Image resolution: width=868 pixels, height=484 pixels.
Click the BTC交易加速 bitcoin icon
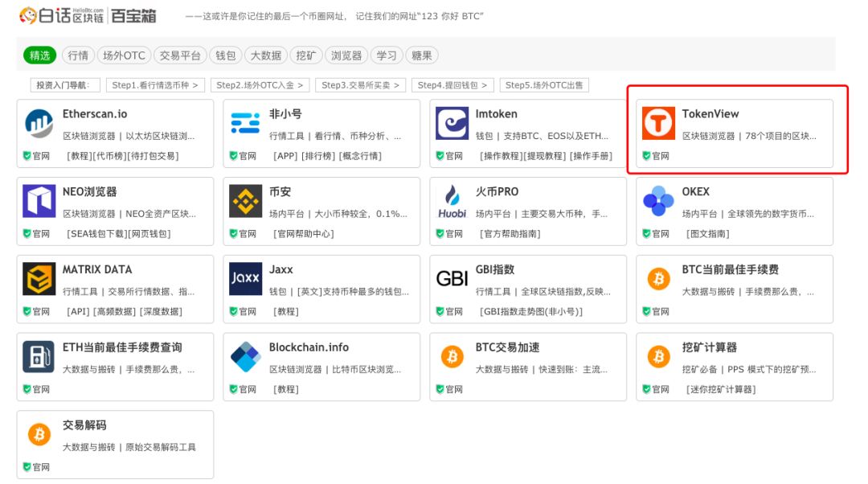point(452,356)
